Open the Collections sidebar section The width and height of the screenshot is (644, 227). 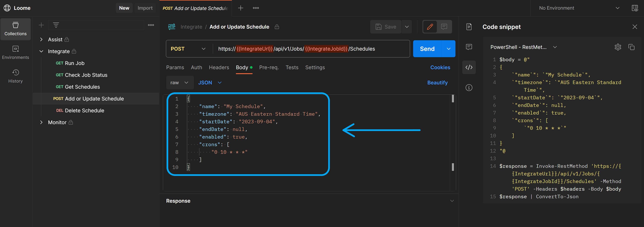[16, 29]
